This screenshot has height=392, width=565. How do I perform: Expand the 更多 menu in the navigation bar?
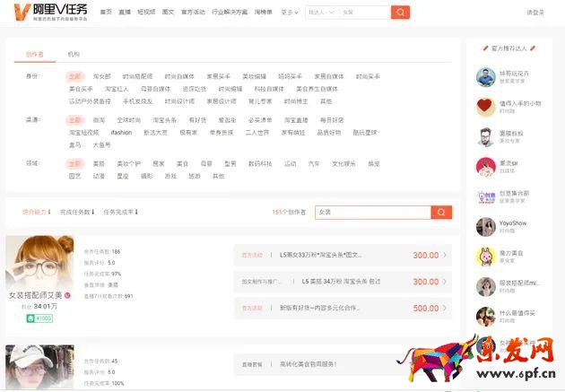click(290, 13)
